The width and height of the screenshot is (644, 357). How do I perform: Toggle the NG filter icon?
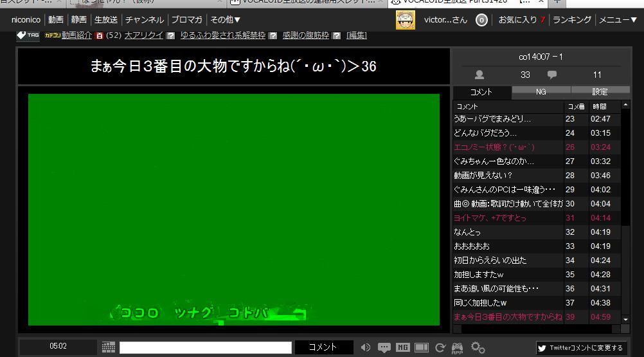(x=402, y=347)
